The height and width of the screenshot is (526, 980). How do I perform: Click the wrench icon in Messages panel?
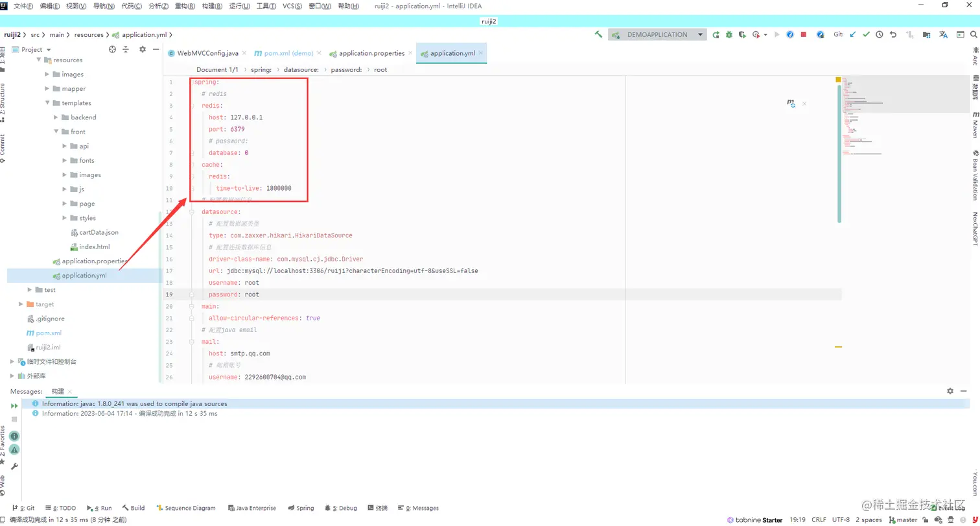[14, 466]
